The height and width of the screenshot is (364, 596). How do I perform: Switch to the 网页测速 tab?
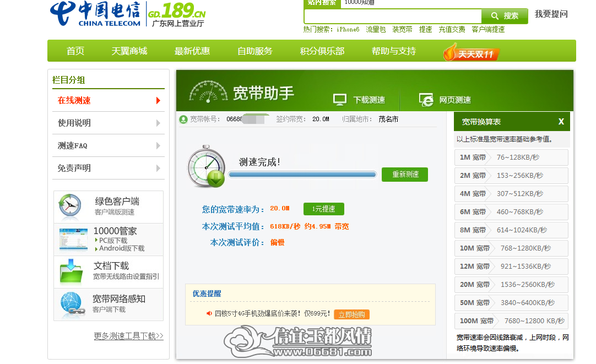click(445, 100)
